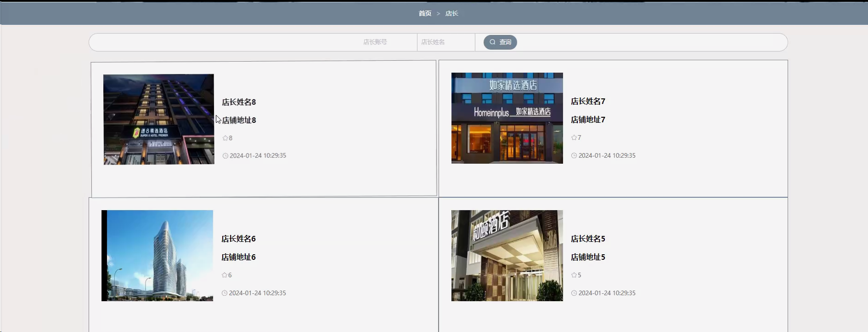Viewport: 868px width, 332px height.
Task: Click the clock icon on 店长姓名5 card
Action: tap(574, 293)
